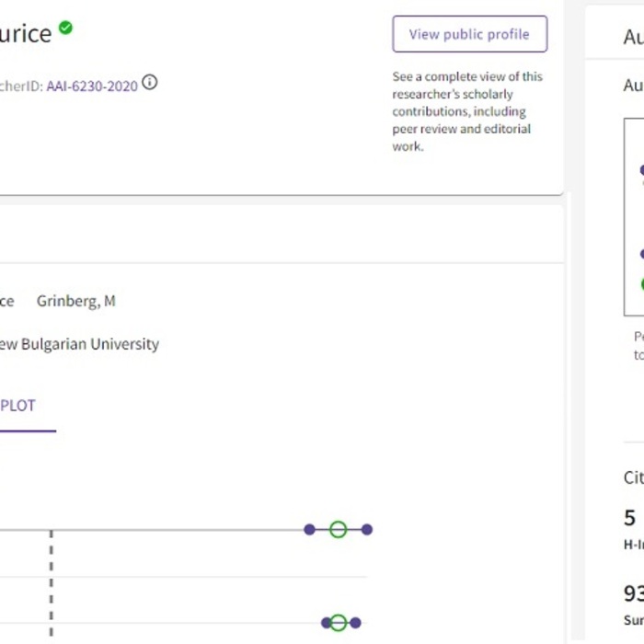The image size is (644, 644).
Task: Click left purple dot on top beamplot row
Action: [x=310, y=529]
